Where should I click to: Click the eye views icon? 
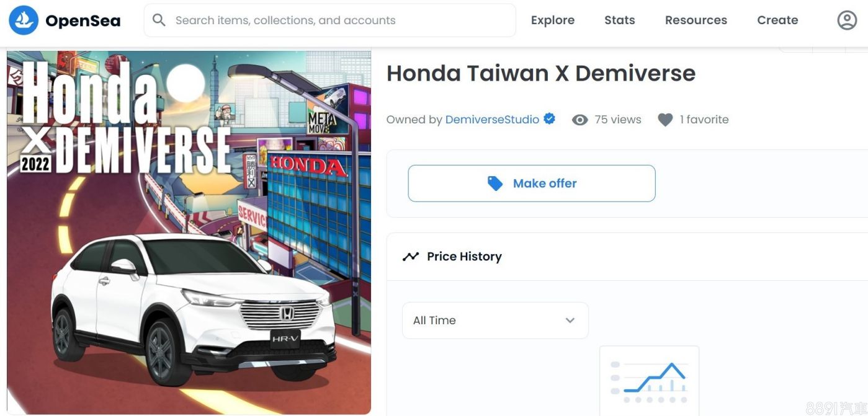(579, 120)
